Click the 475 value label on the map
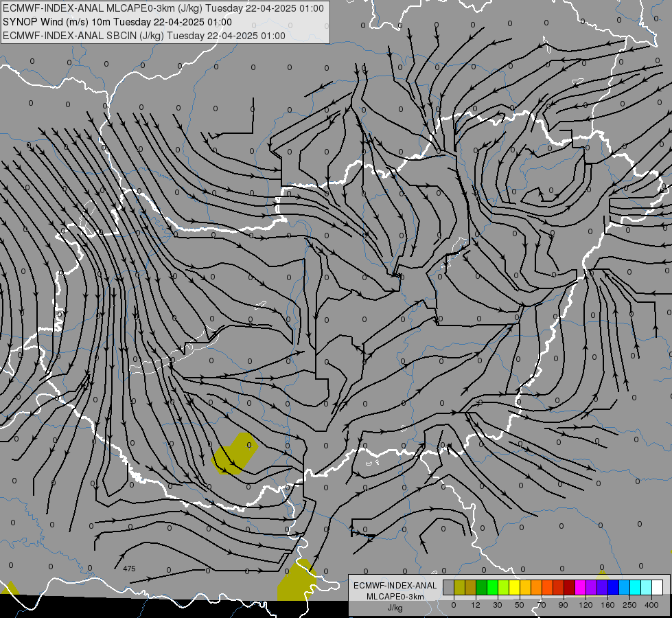672x618 pixels. pos(129,569)
